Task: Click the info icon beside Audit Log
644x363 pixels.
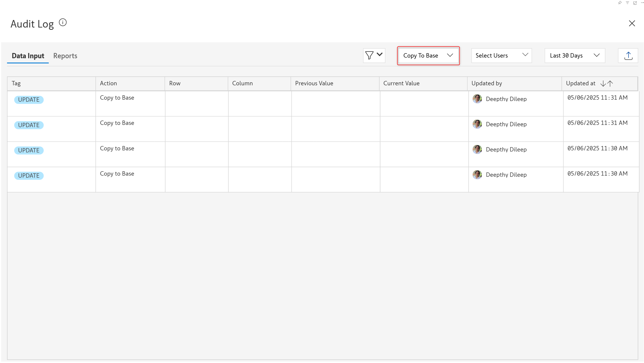Action: [63, 23]
